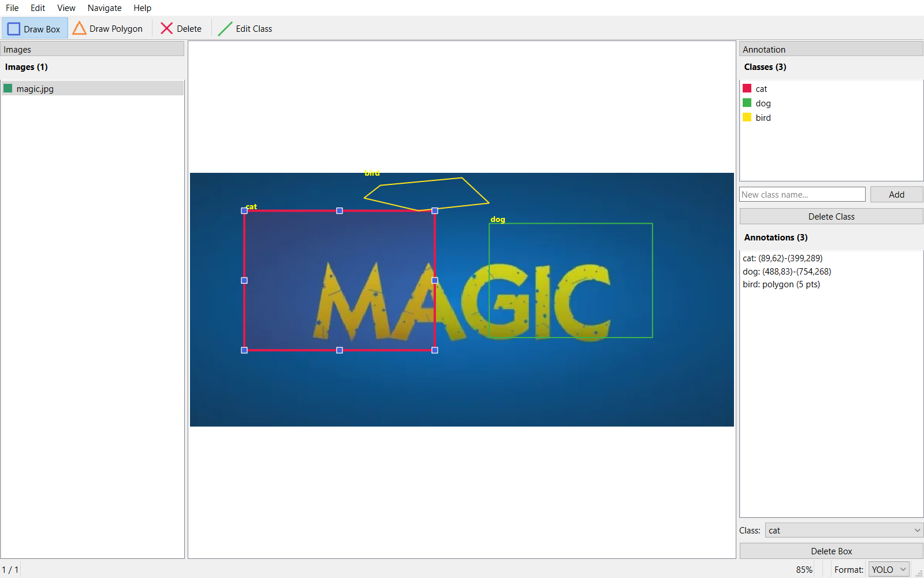The image size is (924, 578).
Task: Click the red X Delete icon
Action: pos(167,29)
